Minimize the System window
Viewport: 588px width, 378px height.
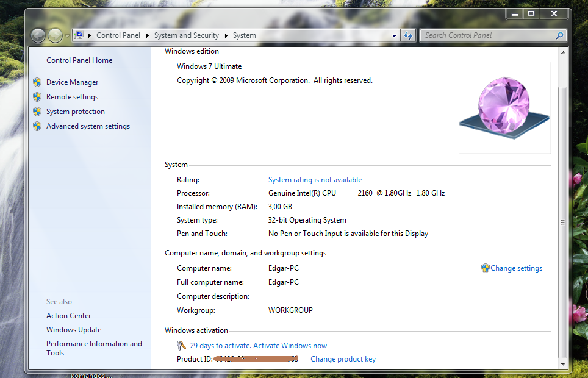(x=515, y=13)
